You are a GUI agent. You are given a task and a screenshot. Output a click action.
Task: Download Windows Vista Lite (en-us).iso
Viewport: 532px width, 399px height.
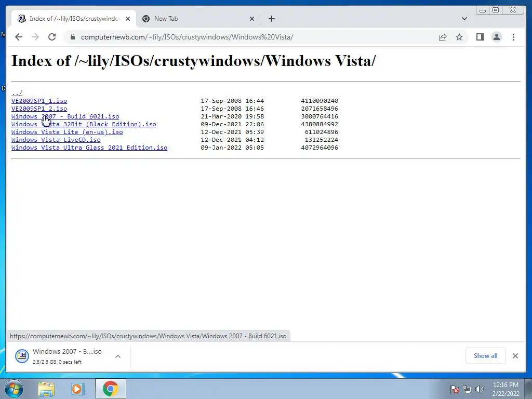tap(67, 132)
